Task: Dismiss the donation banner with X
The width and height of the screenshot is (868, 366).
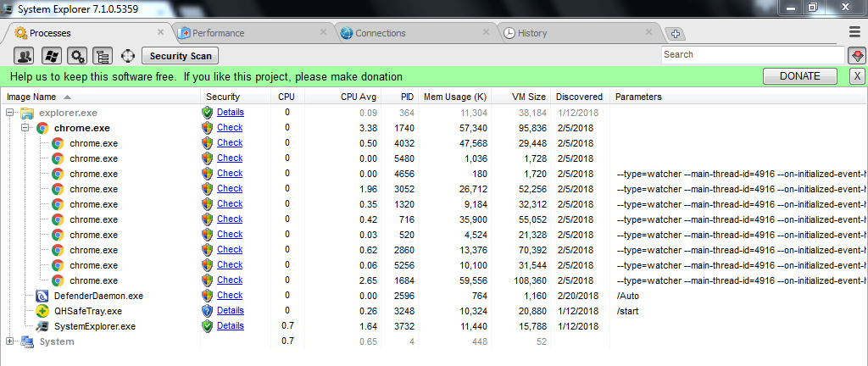Action: click(x=857, y=76)
